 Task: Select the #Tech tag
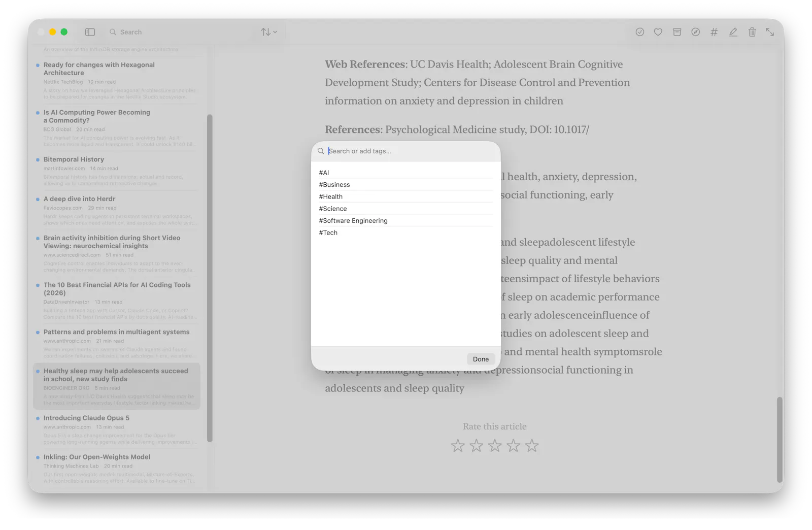405,233
